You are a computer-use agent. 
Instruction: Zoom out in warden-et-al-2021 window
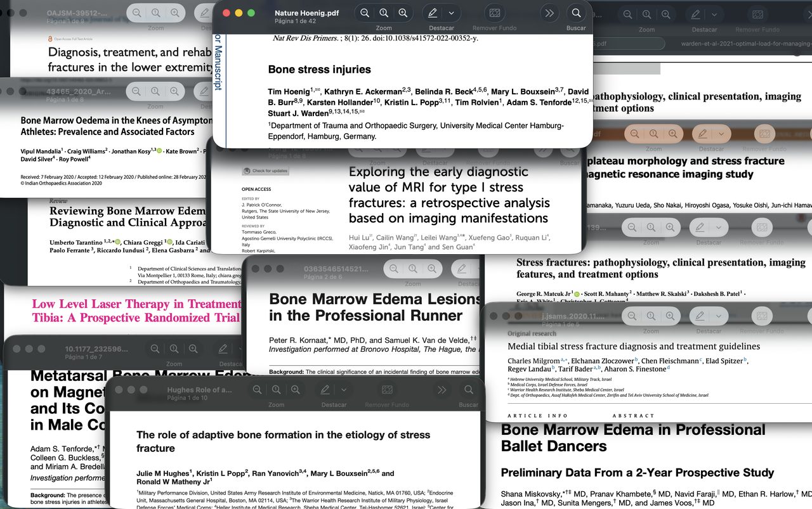click(628, 14)
